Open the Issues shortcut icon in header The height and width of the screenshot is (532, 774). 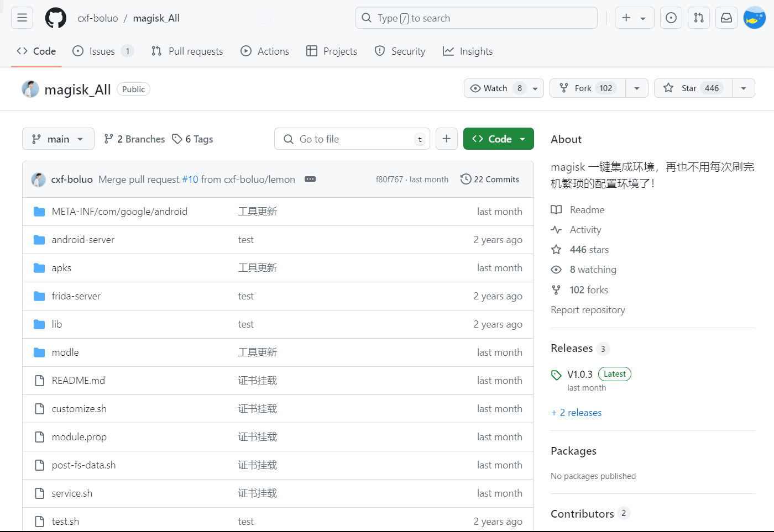click(x=671, y=18)
